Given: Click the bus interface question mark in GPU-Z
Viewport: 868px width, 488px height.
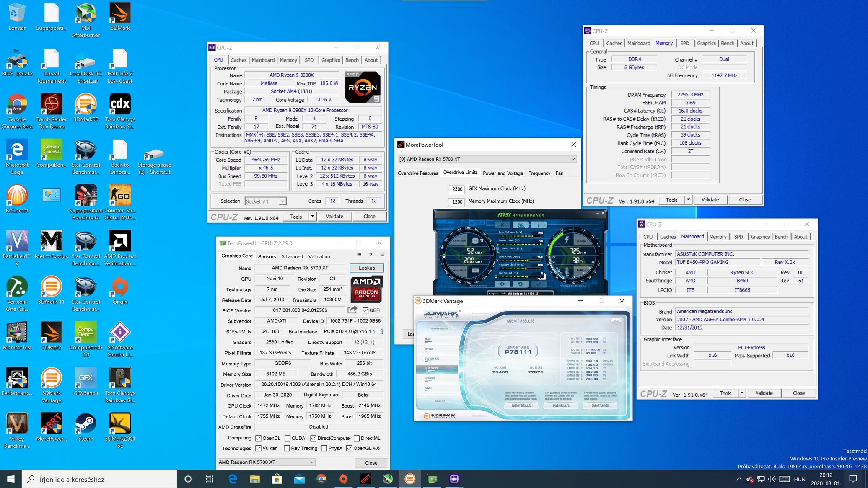Looking at the screenshot, I should point(382,331).
